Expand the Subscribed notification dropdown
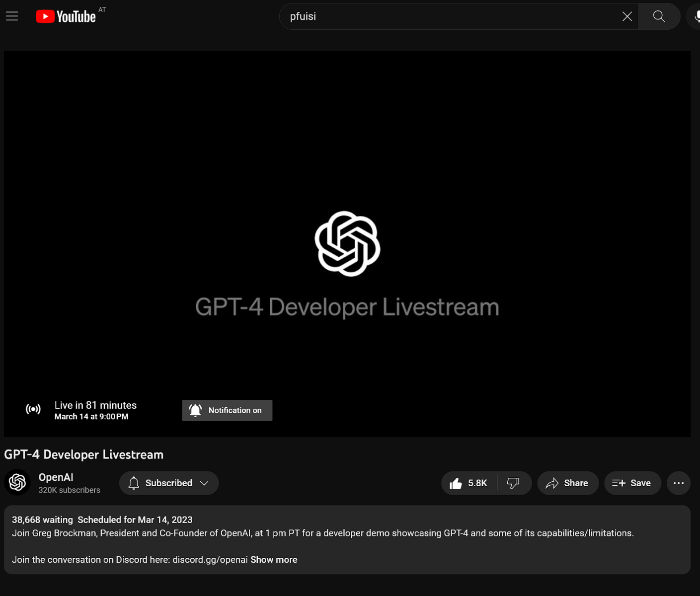700x596 pixels. pos(169,483)
